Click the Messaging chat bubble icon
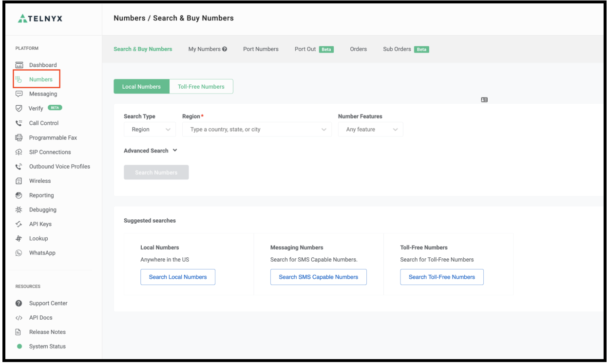 pyautogui.click(x=19, y=94)
